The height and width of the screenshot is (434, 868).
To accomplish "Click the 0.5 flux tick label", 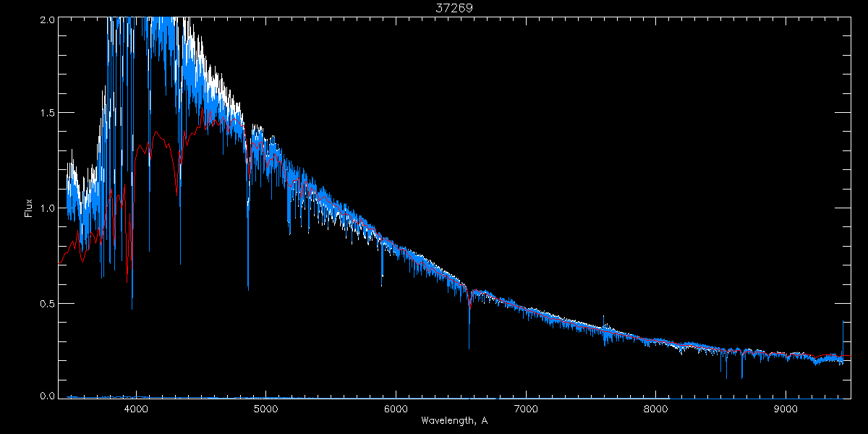I will pyautogui.click(x=45, y=303).
